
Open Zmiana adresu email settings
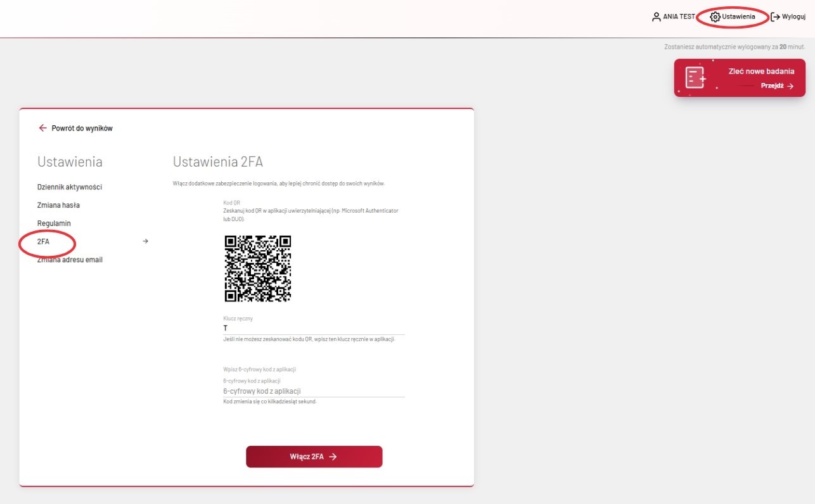(x=70, y=260)
